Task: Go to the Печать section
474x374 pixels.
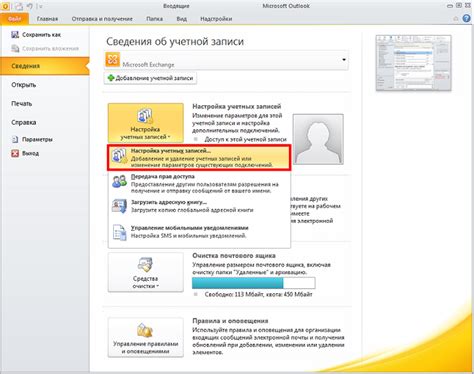Action: click(22, 104)
